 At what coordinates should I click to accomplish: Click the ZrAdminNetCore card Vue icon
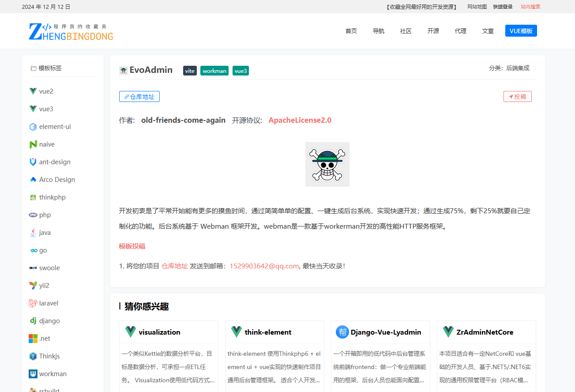[x=448, y=332]
